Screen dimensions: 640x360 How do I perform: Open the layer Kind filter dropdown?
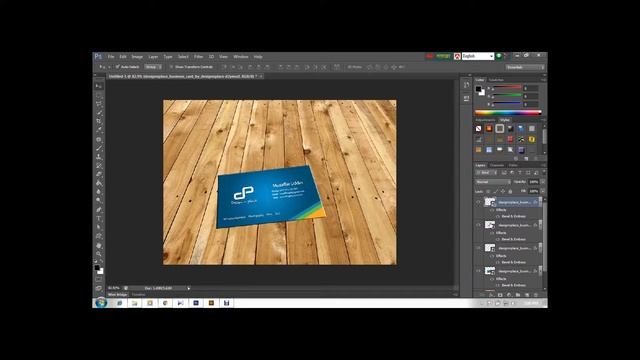pyautogui.click(x=486, y=173)
